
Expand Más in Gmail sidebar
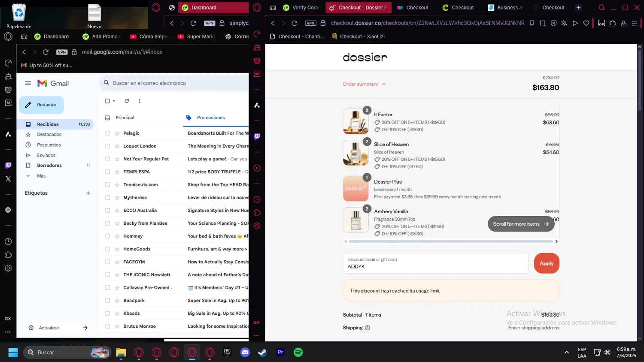click(41, 176)
